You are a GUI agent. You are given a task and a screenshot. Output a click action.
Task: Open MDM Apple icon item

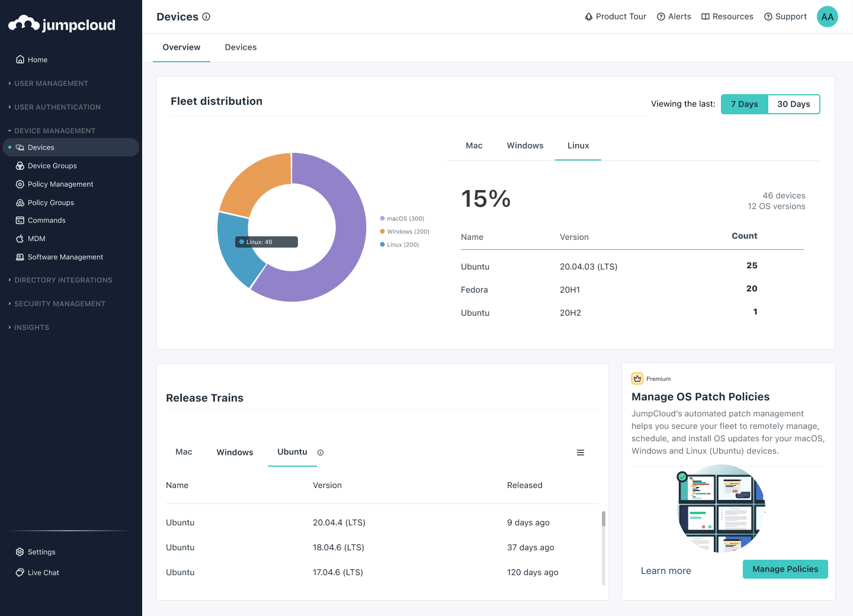tap(20, 239)
